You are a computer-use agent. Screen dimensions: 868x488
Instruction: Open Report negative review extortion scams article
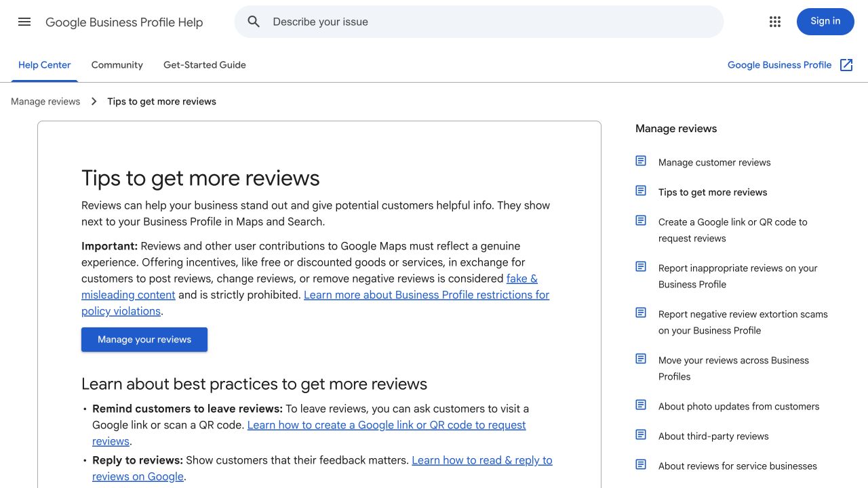click(743, 323)
